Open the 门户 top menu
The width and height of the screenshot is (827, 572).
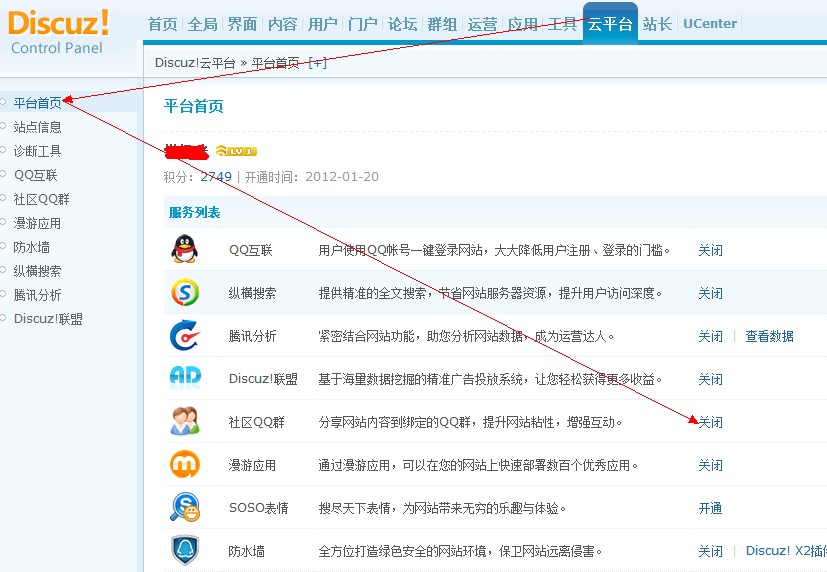click(x=363, y=24)
